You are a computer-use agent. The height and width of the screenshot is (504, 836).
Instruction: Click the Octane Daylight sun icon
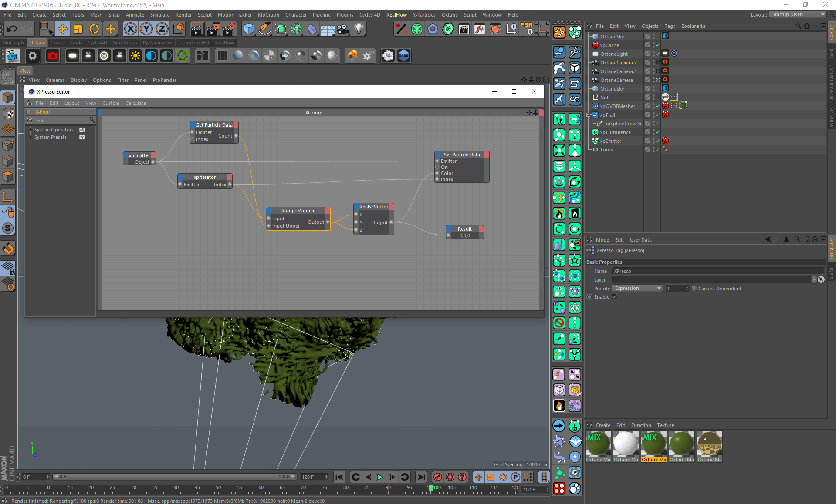135,56
